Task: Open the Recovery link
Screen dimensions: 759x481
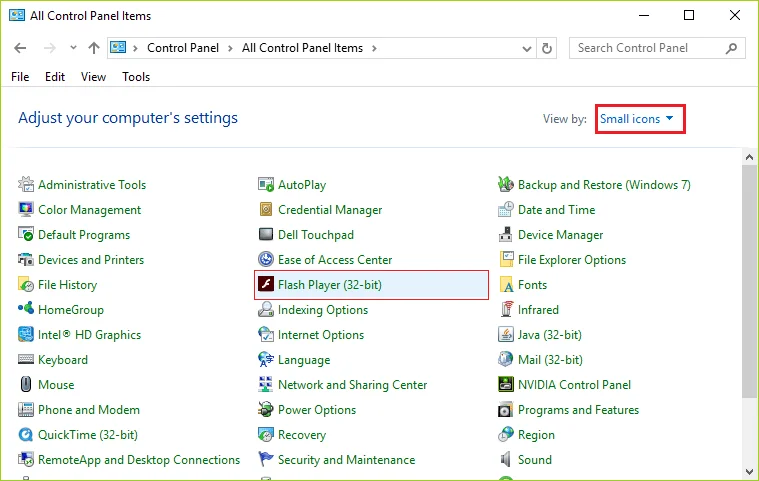Action: [x=302, y=435]
